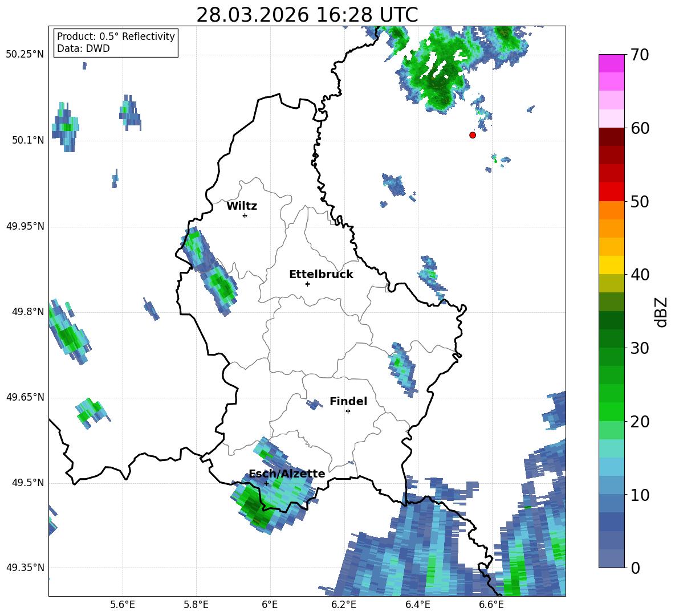Select the Wiltz city label

[242, 206]
